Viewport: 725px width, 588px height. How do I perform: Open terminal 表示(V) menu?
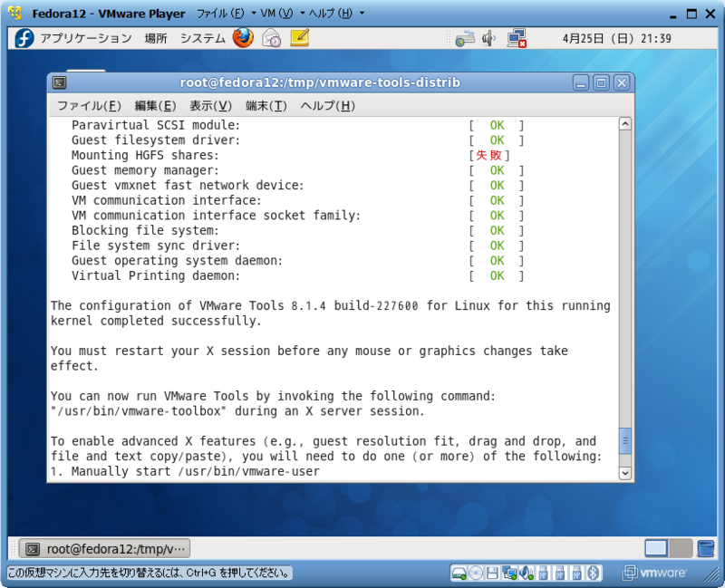(210, 106)
